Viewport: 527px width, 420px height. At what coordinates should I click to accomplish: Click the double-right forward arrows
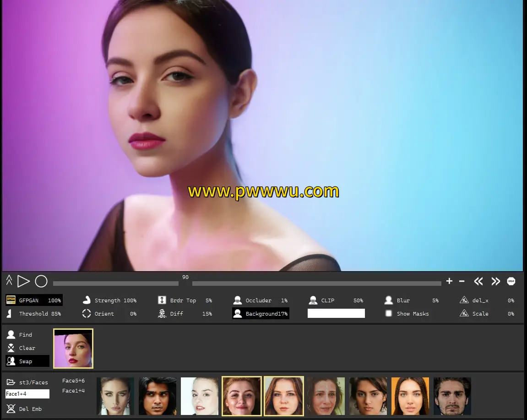[495, 281]
